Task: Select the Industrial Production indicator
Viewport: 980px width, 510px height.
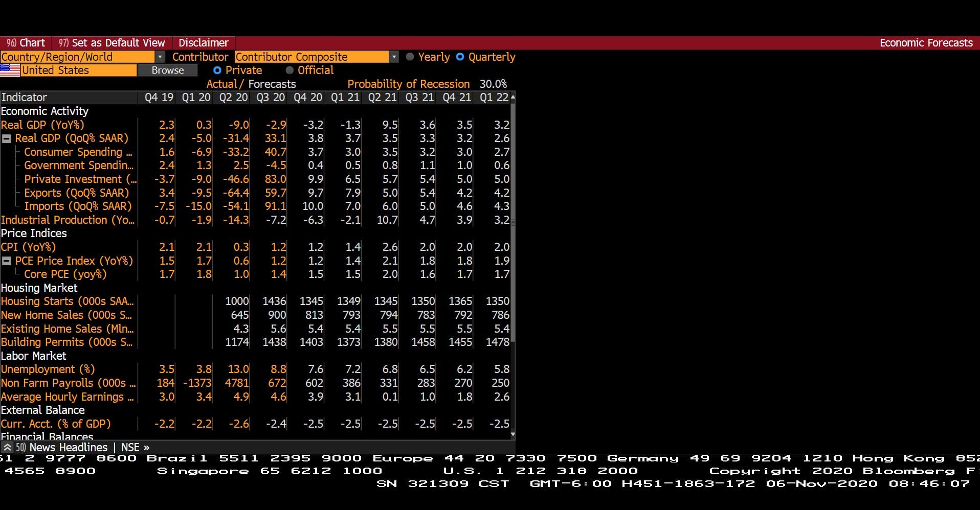Action: [x=68, y=220]
